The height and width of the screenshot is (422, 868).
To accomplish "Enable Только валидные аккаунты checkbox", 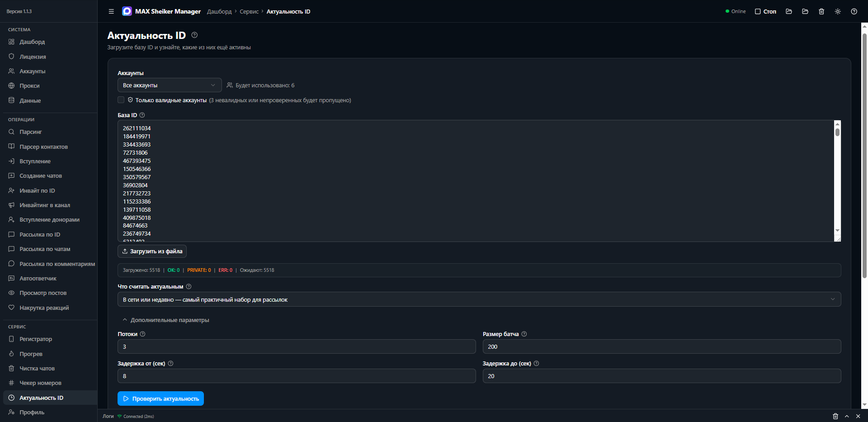I will pos(121,100).
